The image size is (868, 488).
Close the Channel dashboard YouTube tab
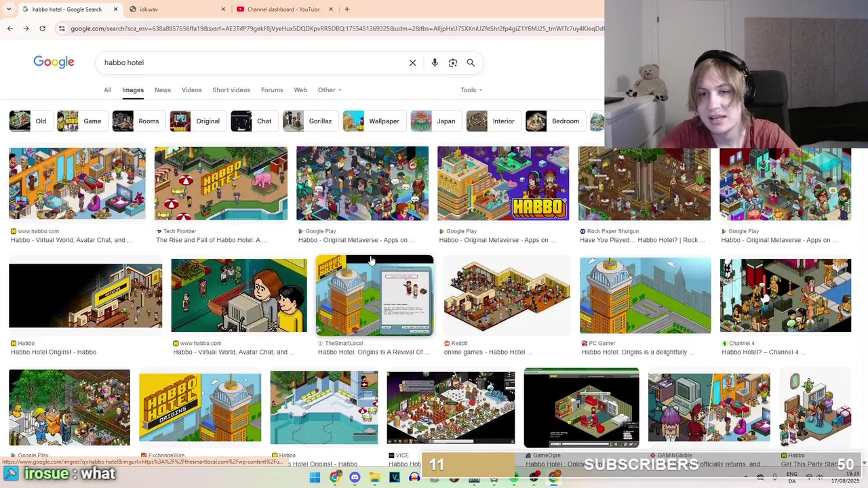331,9
